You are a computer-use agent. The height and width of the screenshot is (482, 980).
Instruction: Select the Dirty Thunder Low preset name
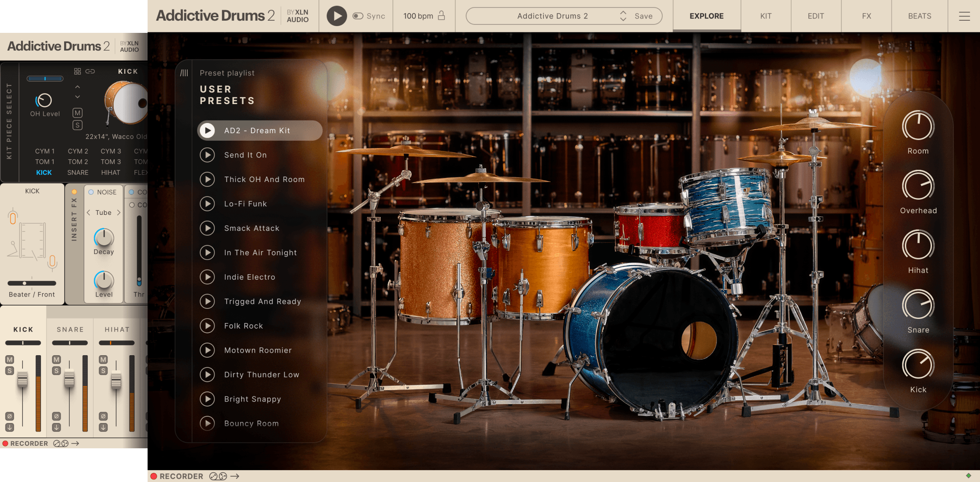click(261, 375)
